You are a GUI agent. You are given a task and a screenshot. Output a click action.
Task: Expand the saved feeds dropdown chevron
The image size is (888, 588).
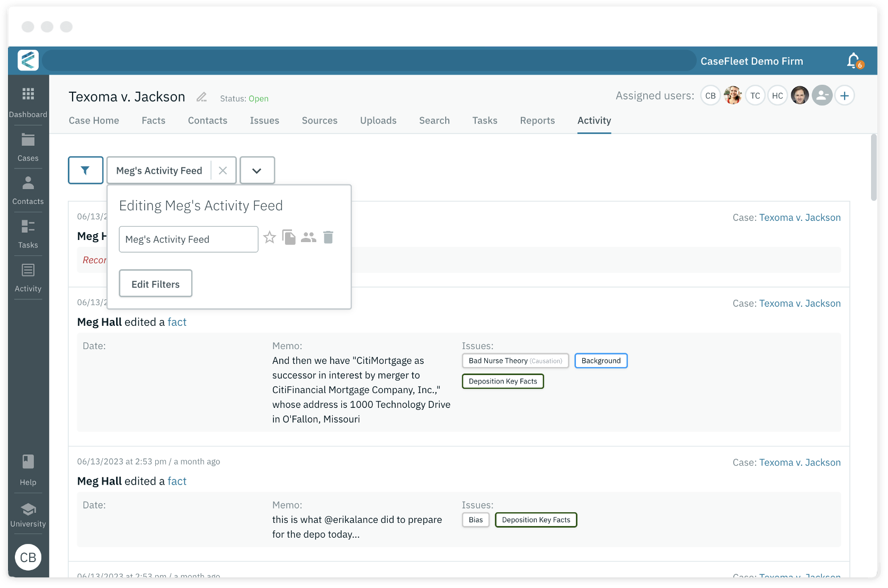point(257,170)
